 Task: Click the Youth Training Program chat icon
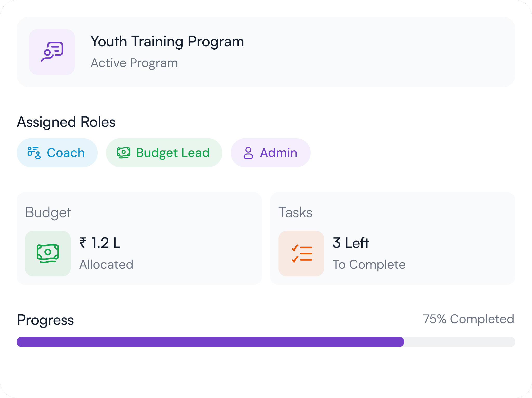52,52
